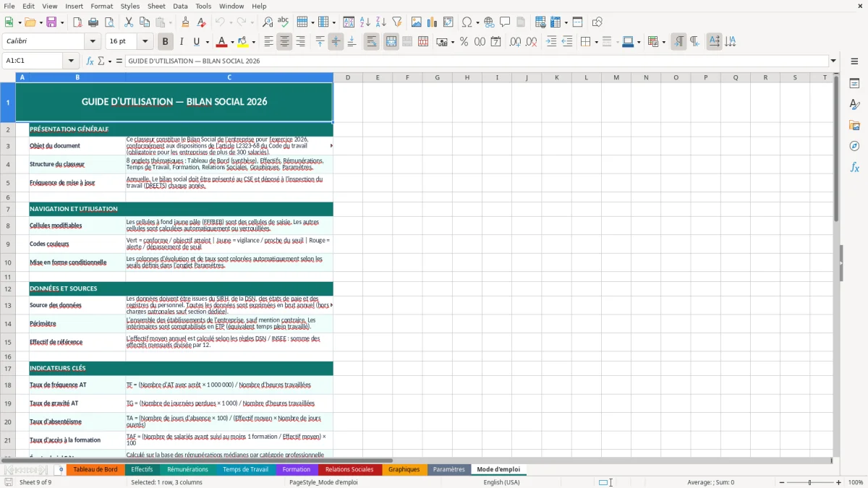The width and height of the screenshot is (868, 488).
Task: Open Draw Functions shapes icon
Action: pyautogui.click(x=597, y=22)
